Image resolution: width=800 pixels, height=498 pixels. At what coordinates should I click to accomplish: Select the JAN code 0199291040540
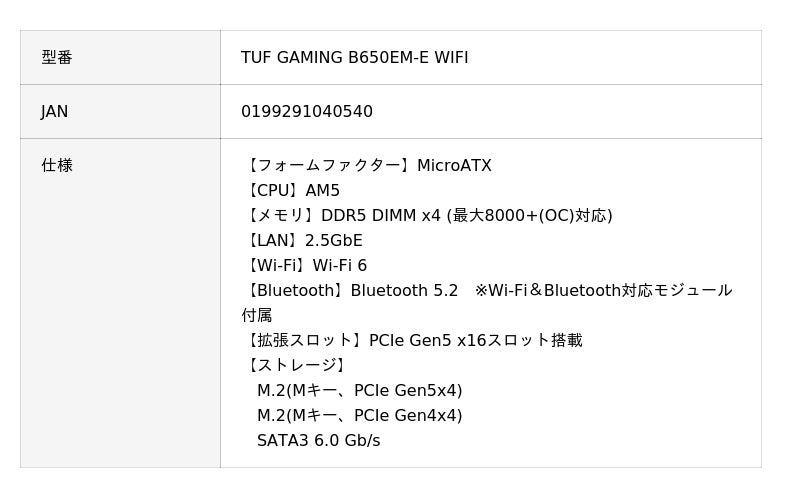(x=306, y=112)
